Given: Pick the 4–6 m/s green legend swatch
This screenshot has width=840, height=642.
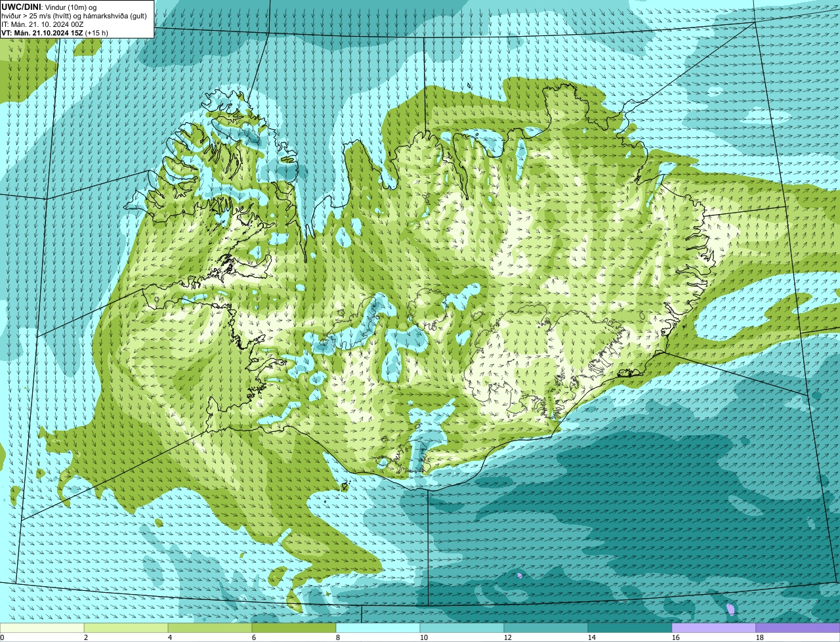Looking at the screenshot, I should pos(210,628).
